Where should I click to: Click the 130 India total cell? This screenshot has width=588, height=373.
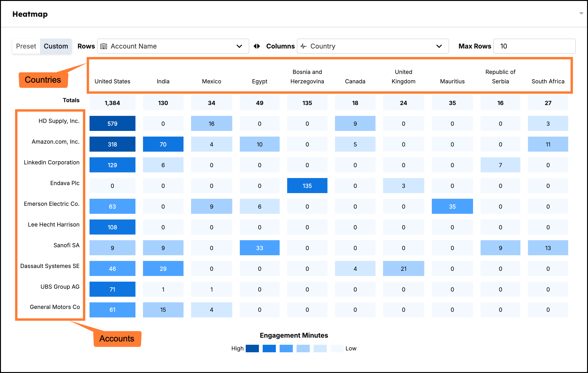coord(163,103)
